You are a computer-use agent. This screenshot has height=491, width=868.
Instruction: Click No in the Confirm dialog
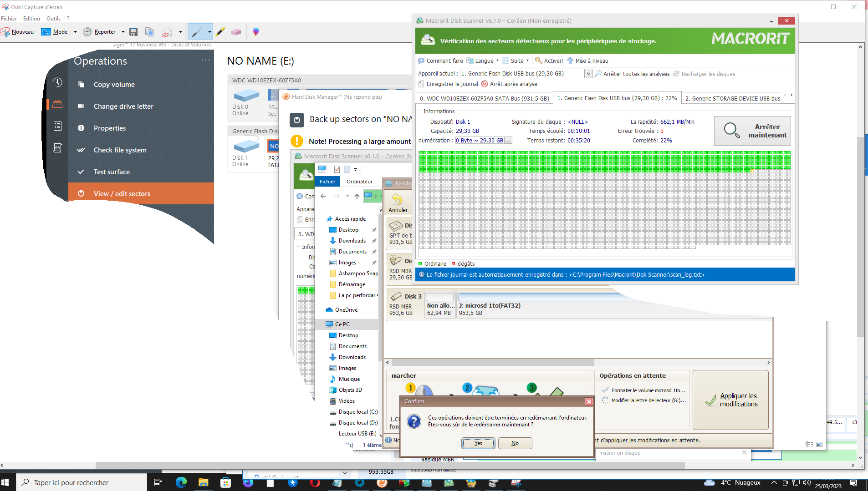pos(515,443)
